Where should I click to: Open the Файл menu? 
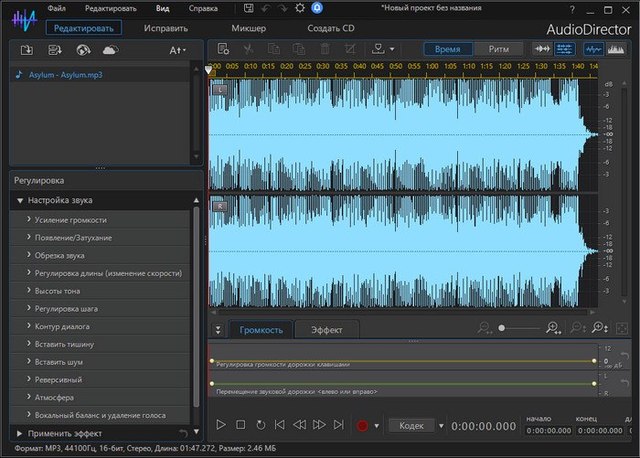pyautogui.click(x=56, y=8)
